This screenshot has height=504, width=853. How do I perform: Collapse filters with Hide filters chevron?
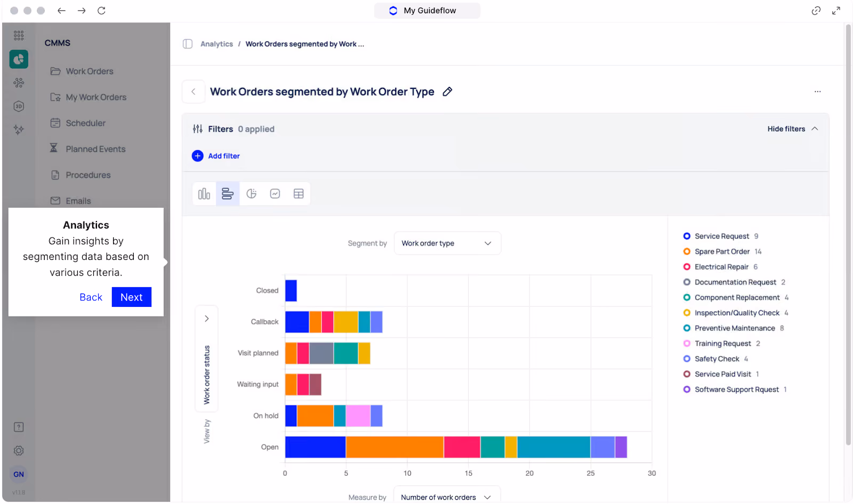coord(815,129)
